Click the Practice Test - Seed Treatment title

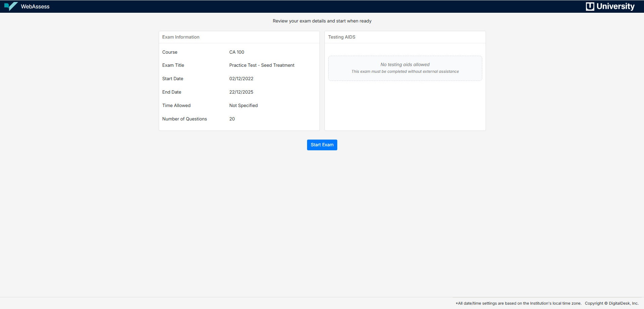[x=261, y=65]
